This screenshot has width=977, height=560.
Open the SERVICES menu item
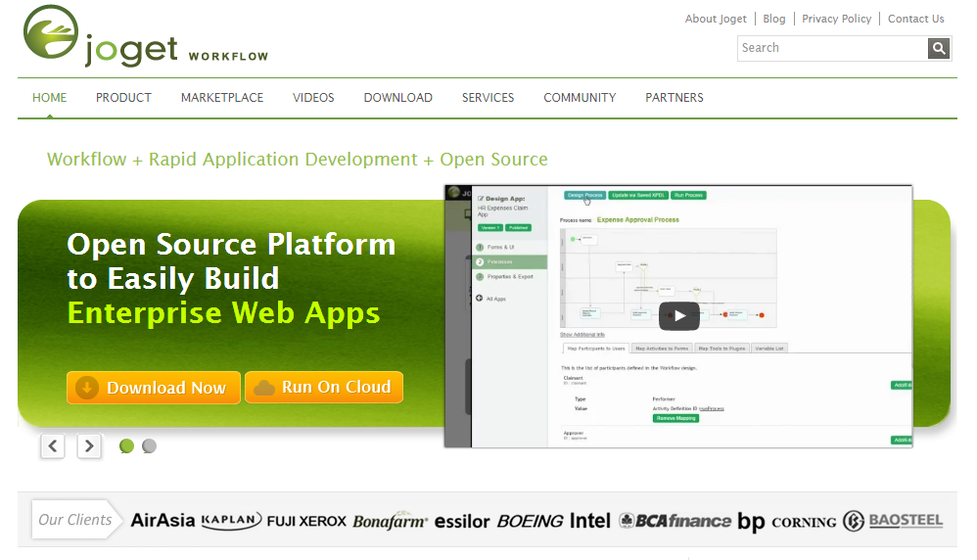[x=488, y=98]
